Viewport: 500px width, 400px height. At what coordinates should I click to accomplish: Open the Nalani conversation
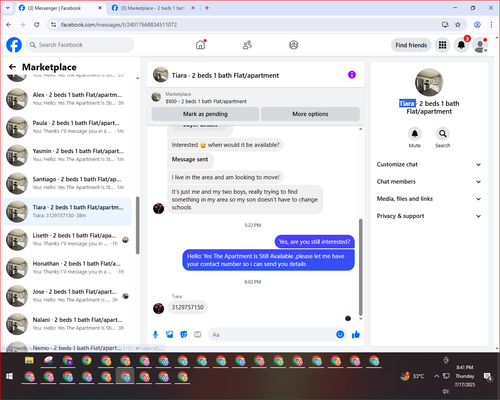coord(68,324)
